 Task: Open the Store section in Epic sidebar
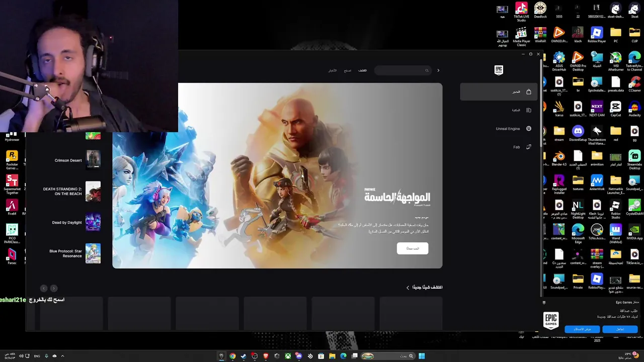point(499,92)
